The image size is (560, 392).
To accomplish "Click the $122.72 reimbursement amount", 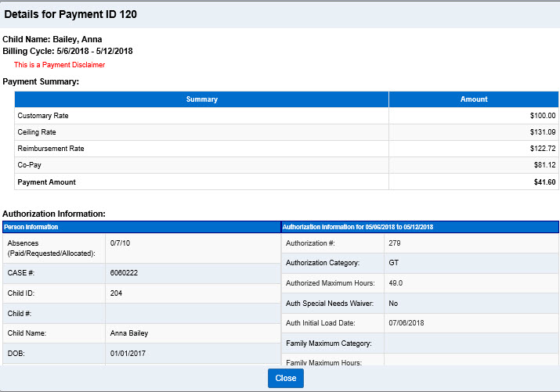I will point(543,149).
